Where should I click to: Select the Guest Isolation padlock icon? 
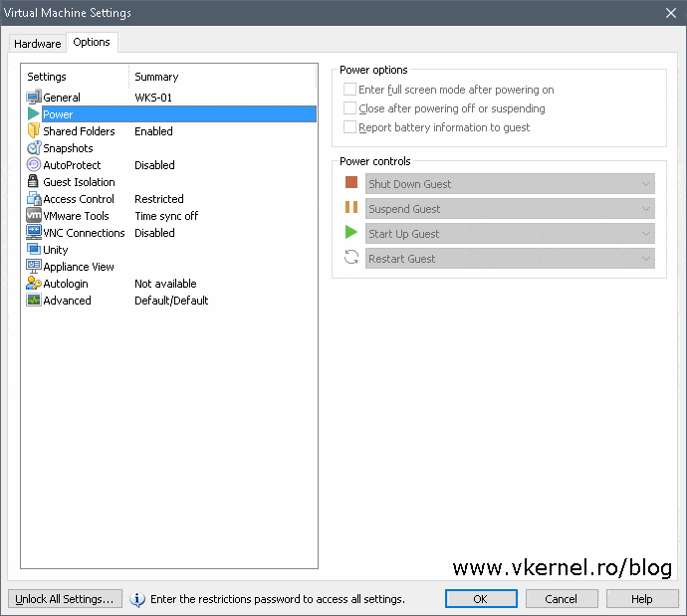[x=33, y=181]
